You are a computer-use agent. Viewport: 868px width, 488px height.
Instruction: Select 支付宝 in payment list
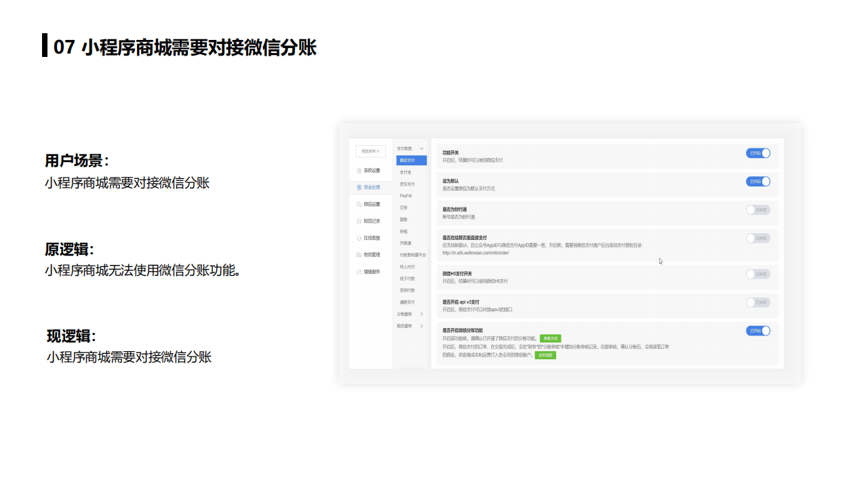(407, 172)
